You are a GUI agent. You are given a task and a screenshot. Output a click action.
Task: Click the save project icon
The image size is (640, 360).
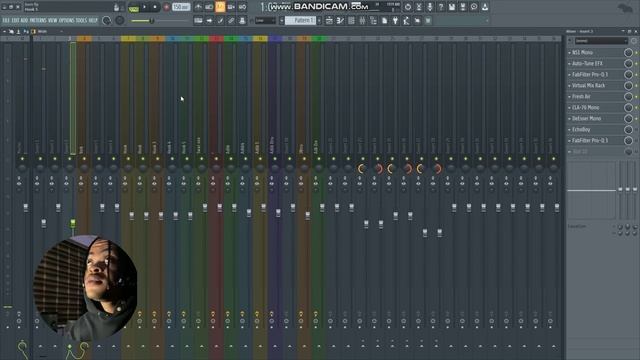pyautogui.click(x=452, y=7)
